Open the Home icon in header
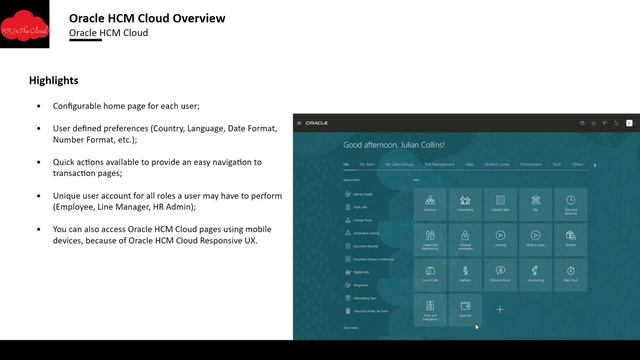 (x=582, y=123)
